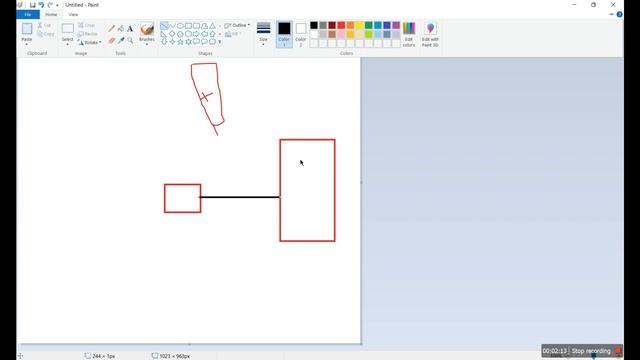The width and height of the screenshot is (640, 360).
Task: Click inside the large red rectangle on canvas
Action: pos(307,190)
